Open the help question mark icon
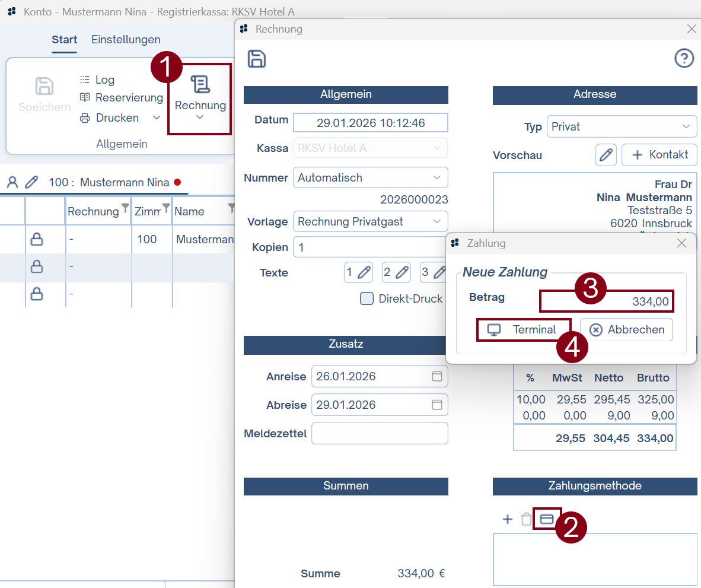701x588 pixels. [684, 58]
